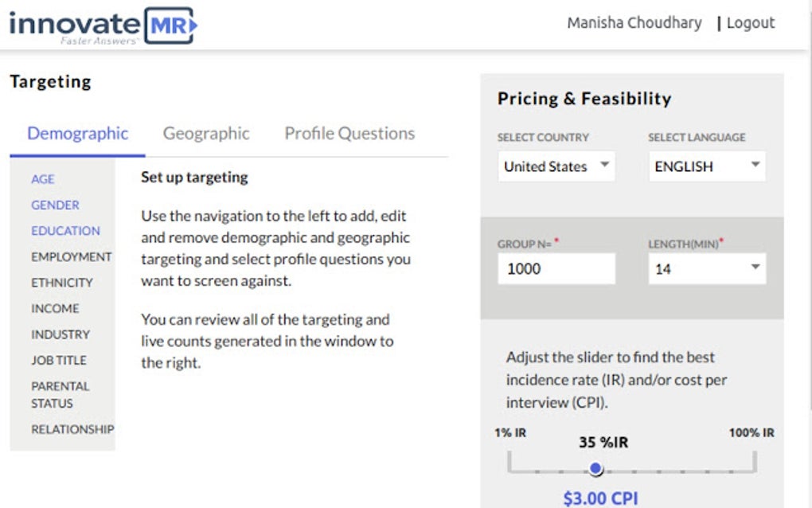
Task: Click the Logout link
Action: click(x=749, y=23)
